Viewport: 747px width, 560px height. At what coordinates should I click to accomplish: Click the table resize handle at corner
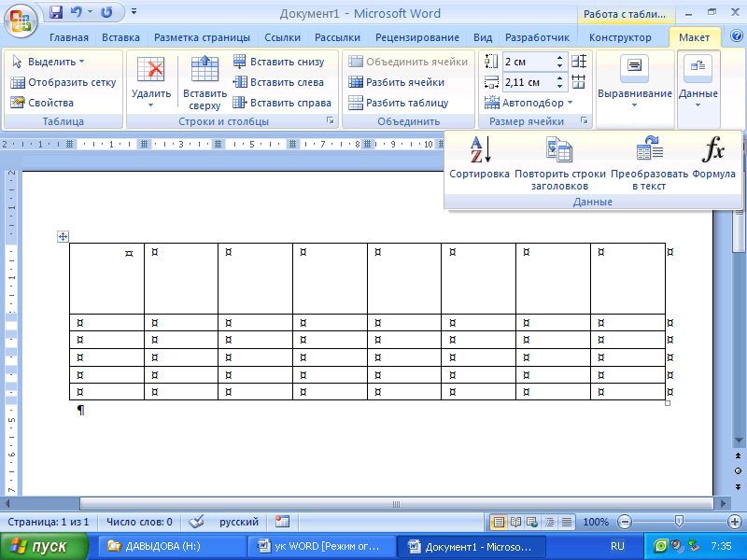click(x=668, y=403)
